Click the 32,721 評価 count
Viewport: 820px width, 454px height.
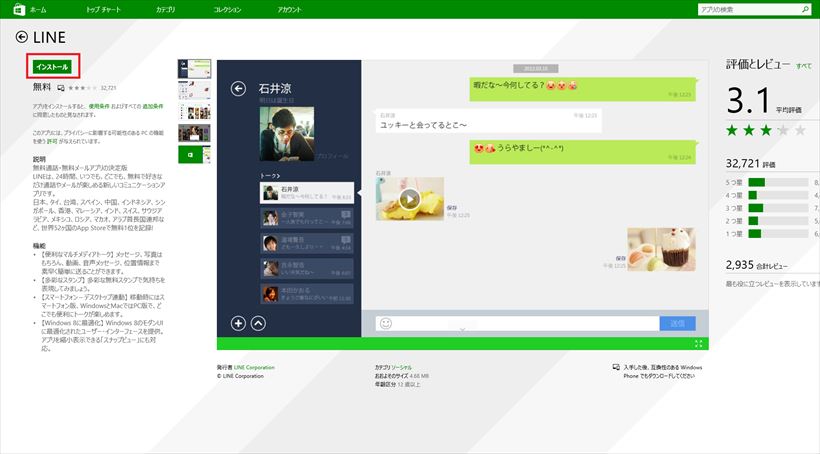(x=750, y=164)
